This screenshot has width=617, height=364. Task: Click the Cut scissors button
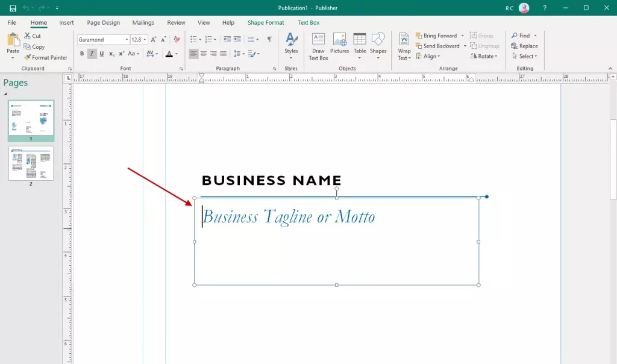(33, 36)
